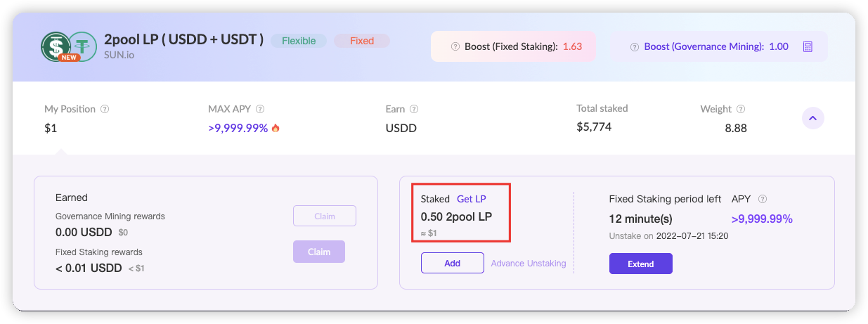Click the help icon beside Weight
The width and height of the screenshot is (868, 324).
pos(741,109)
